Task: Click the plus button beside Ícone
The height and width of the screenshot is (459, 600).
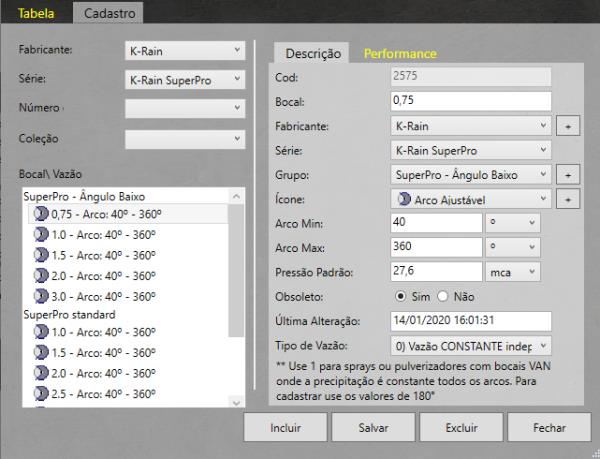Action: point(569,199)
